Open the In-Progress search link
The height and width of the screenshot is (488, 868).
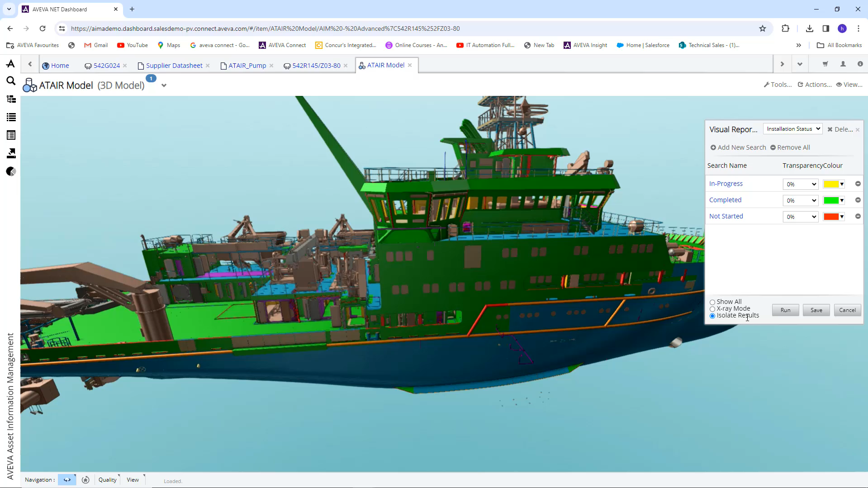[726, 184]
